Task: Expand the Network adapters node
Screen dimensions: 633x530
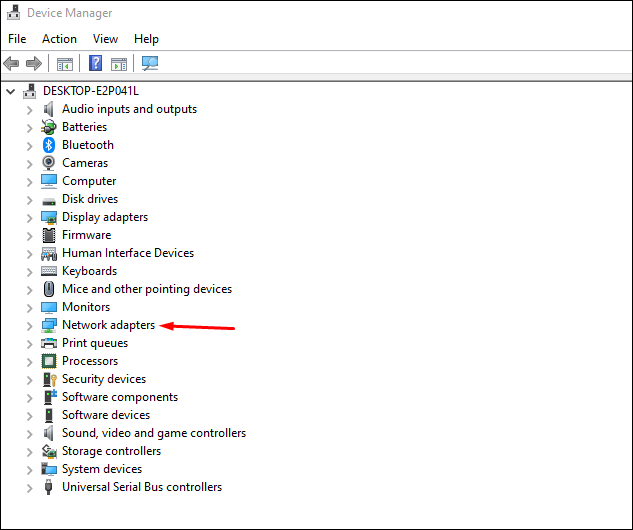Action: [30, 325]
